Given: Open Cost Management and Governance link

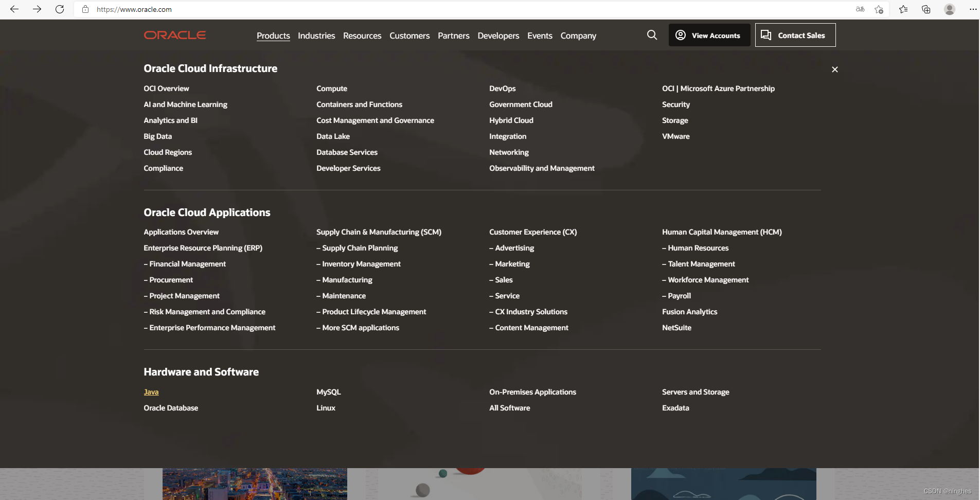Looking at the screenshot, I should point(375,120).
